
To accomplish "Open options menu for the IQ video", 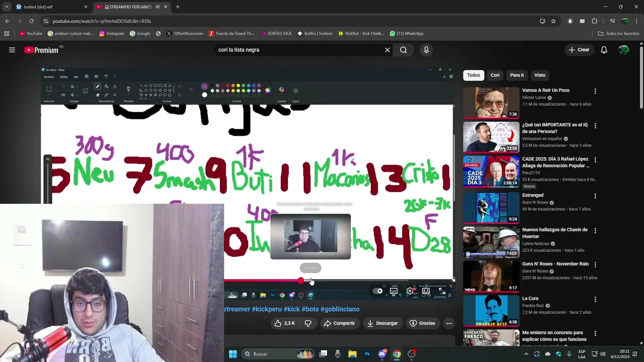I will click(x=595, y=125).
